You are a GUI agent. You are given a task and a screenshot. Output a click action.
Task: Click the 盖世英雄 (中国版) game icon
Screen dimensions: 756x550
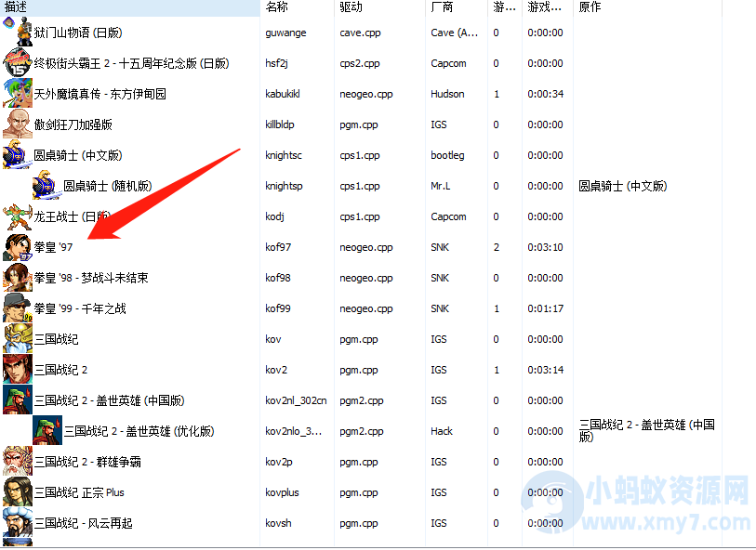[18, 400]
